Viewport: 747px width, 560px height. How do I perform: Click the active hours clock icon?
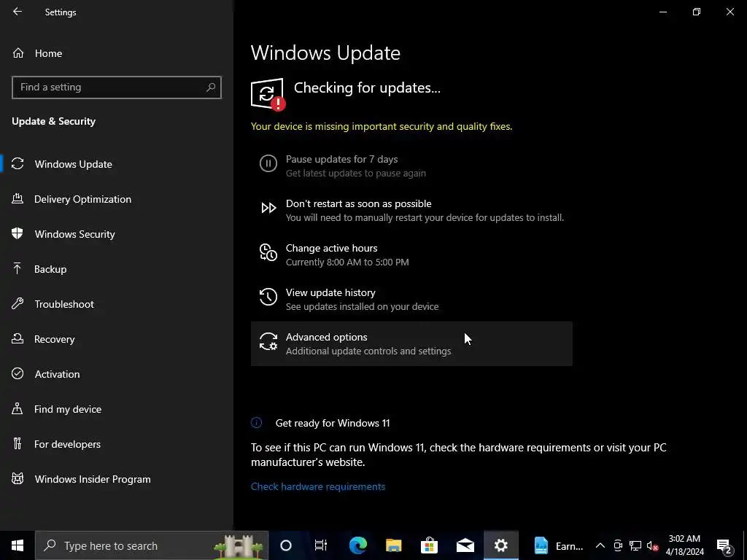tap(268, 252)
